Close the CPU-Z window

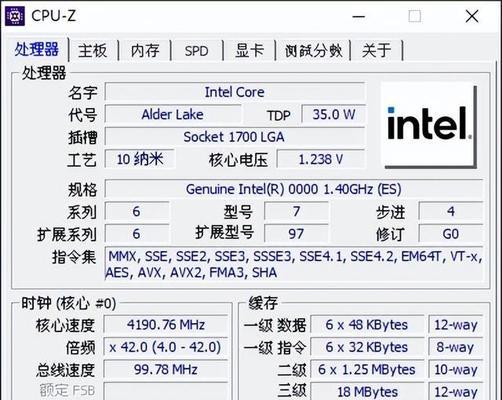(x=472, y=16)
